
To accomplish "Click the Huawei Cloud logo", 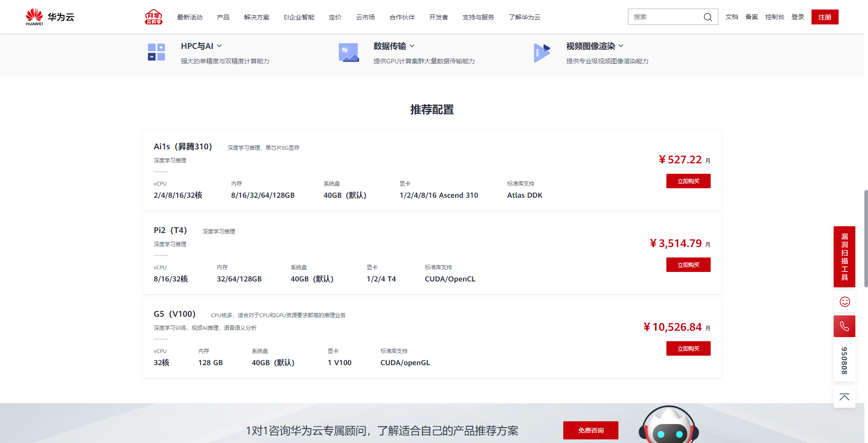I will (x=50, y=17).
